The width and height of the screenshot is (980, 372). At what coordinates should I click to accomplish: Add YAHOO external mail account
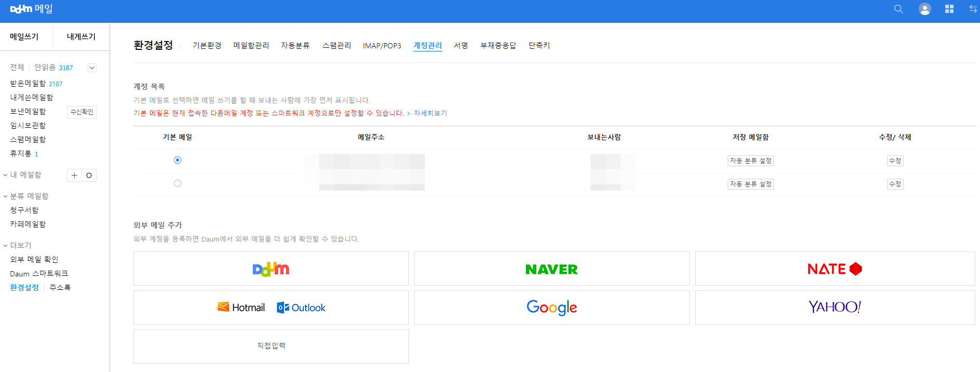coord(835,308)
